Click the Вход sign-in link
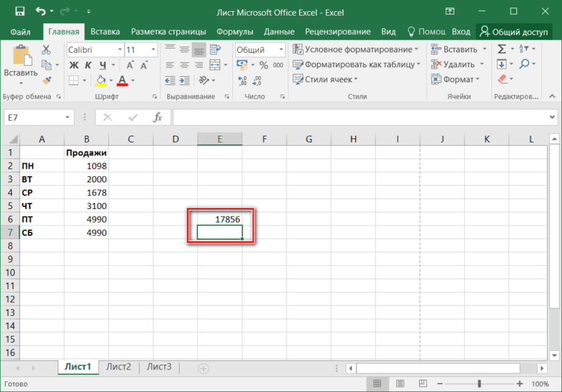This screenshot has height=392, width=562. [x=461, y=32]
